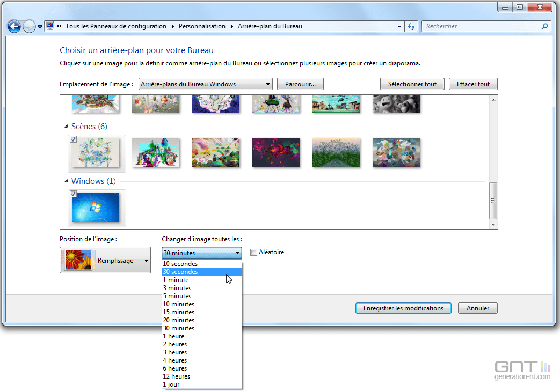Enable the Aléatoire checkbox
The image size is (560, 392).
(x=253, y=252)
